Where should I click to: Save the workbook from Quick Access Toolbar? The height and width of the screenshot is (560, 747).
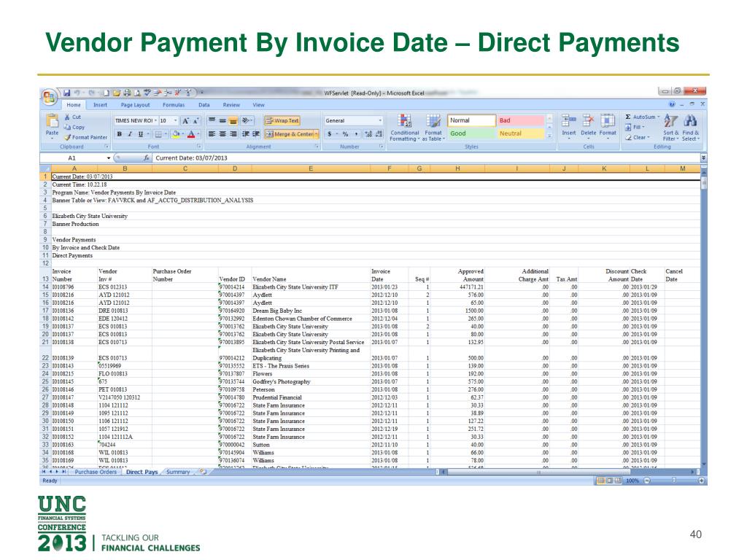point(67,93)
